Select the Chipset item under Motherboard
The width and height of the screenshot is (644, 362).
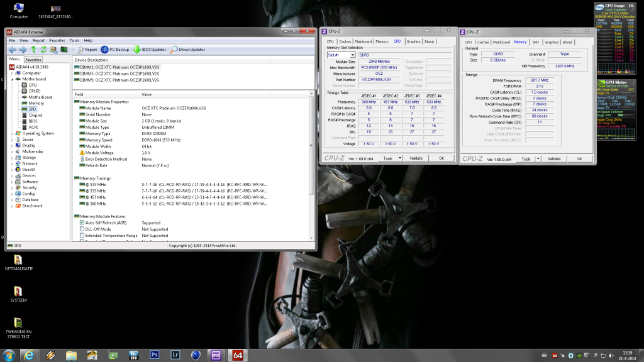(x=35, y=115)
